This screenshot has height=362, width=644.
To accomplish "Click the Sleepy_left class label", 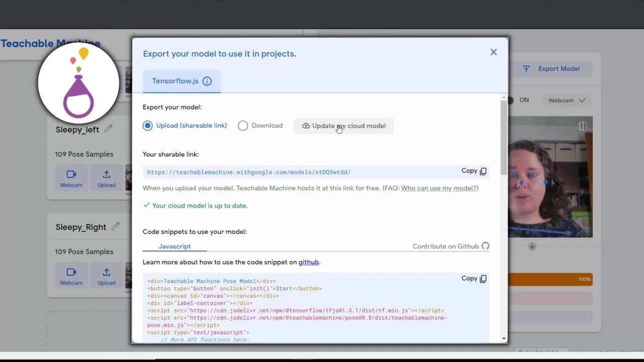I will coord(77,130).
